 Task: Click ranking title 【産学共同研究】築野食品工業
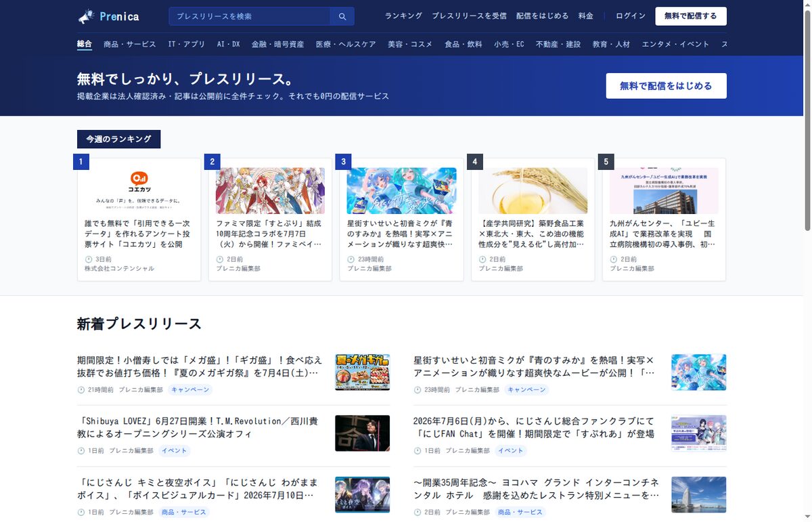(x=533, y=234)
